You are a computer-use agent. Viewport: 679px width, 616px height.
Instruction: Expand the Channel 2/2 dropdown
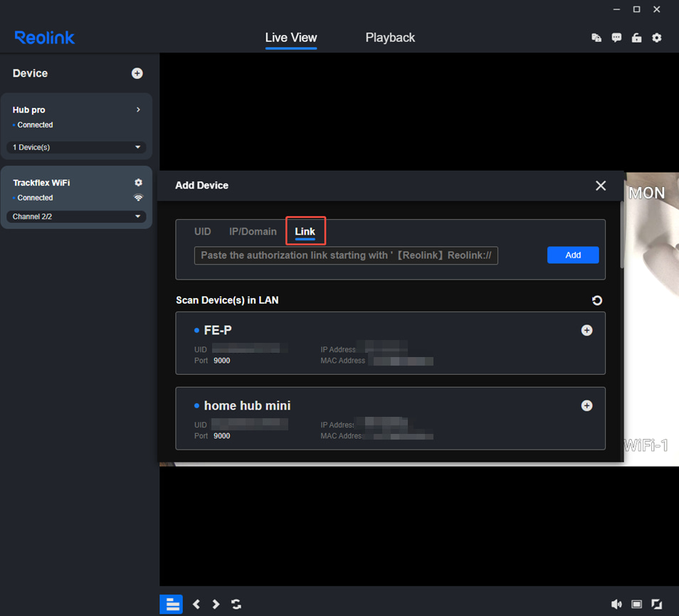(77, 216)
